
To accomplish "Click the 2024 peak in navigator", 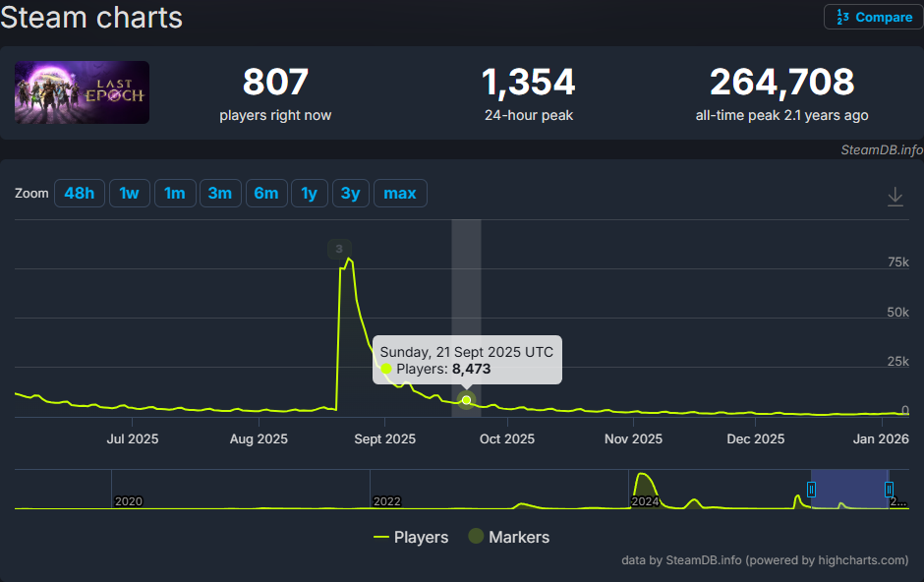I will pos(644,482).
